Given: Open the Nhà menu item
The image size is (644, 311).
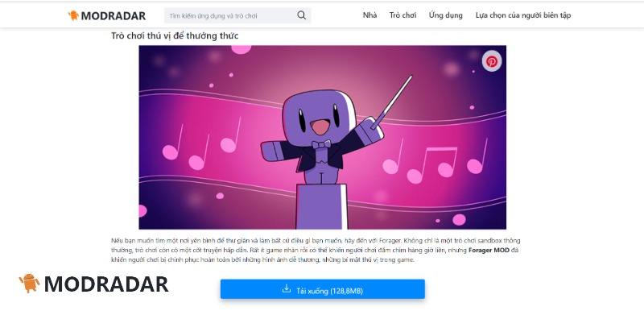Looking at the screenshot, I should (x=369, y=15).
